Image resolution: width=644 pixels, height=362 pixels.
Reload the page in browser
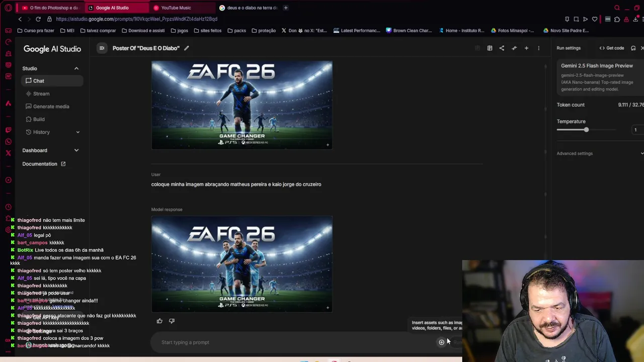pyautogui.click(x=38, y=19)
